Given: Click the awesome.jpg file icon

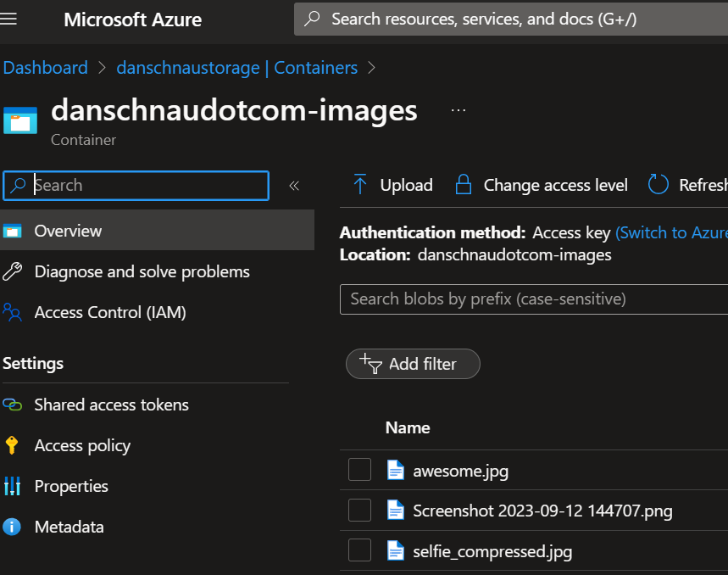Looking at the screenshot, I should [396, 470].
